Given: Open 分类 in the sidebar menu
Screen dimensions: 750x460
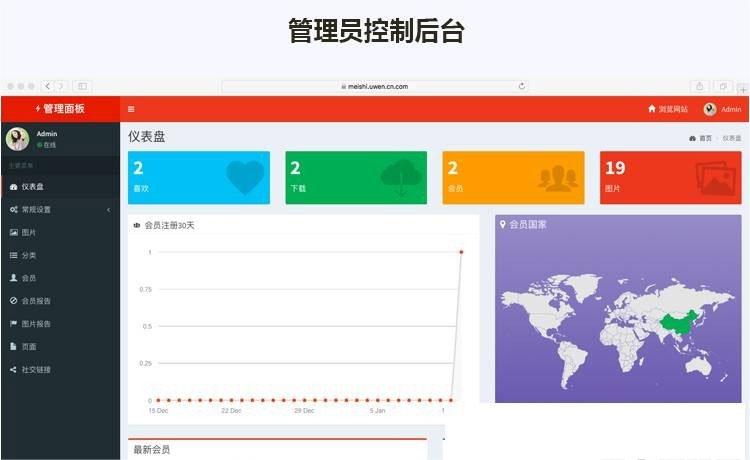Looking at the screenshot, I should pyautogui.click(x=28, y=256).
